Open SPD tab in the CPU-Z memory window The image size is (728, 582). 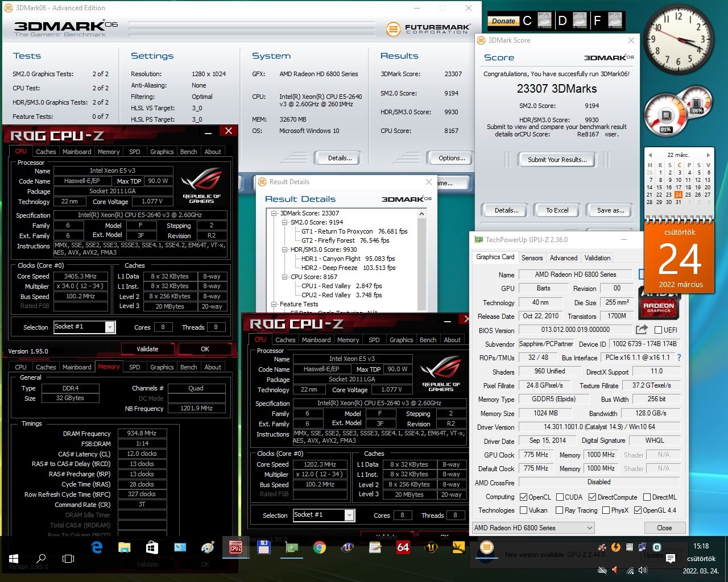tap(134, 367)
